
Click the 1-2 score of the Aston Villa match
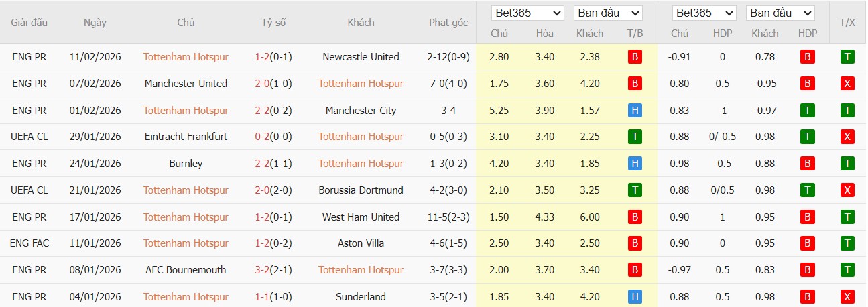[262, 243]
